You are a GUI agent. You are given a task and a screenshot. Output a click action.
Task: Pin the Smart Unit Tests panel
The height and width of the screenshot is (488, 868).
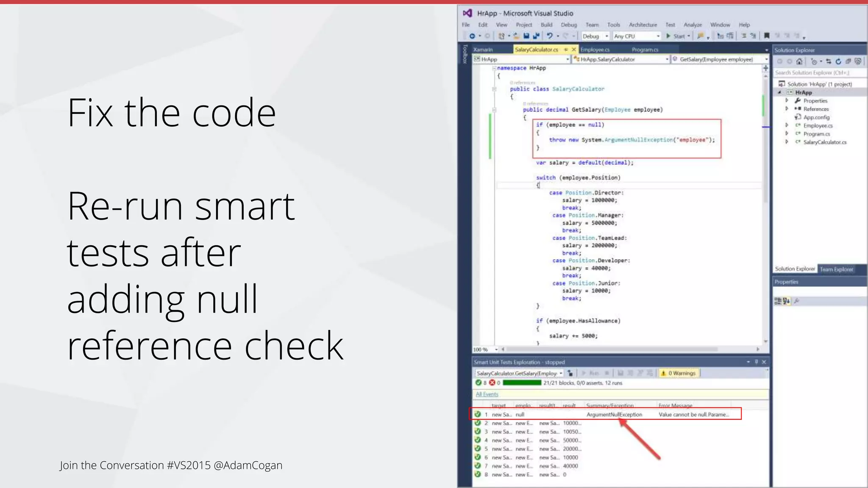(756, 362)
